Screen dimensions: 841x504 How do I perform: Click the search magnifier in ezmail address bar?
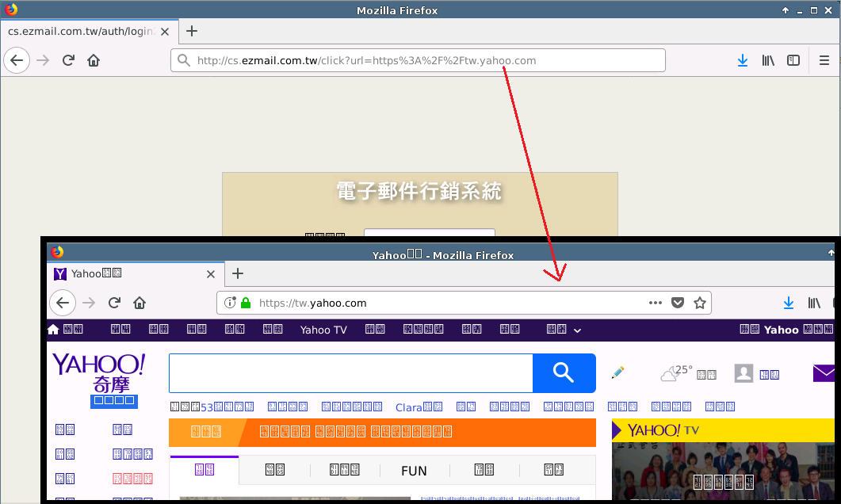[x=184, y=60]
